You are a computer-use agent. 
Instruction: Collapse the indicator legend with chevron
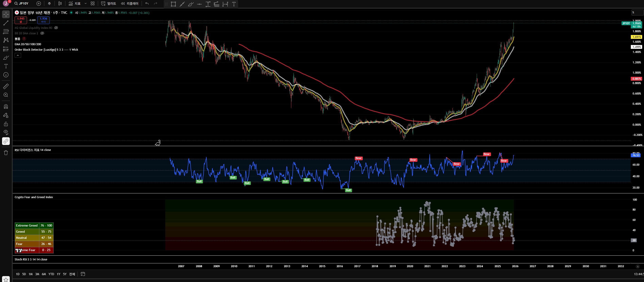pyautogui.click(x=18, y=55)
